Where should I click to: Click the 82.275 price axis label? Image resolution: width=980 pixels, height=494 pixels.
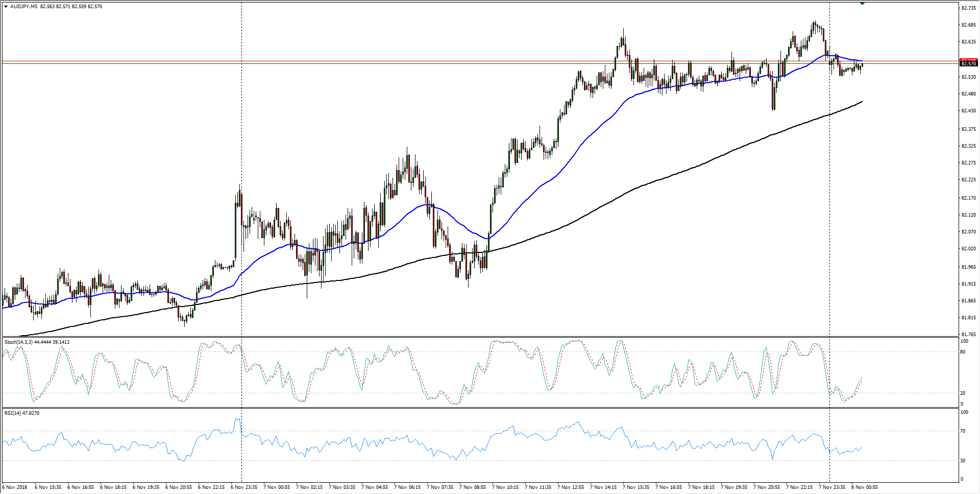pos(968,163)
